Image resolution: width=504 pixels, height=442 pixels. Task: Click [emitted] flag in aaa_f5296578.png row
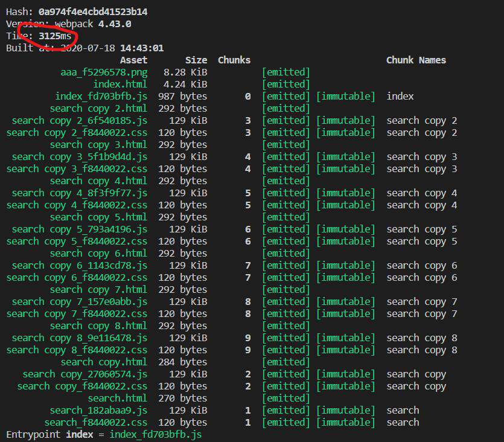point(285,72)
